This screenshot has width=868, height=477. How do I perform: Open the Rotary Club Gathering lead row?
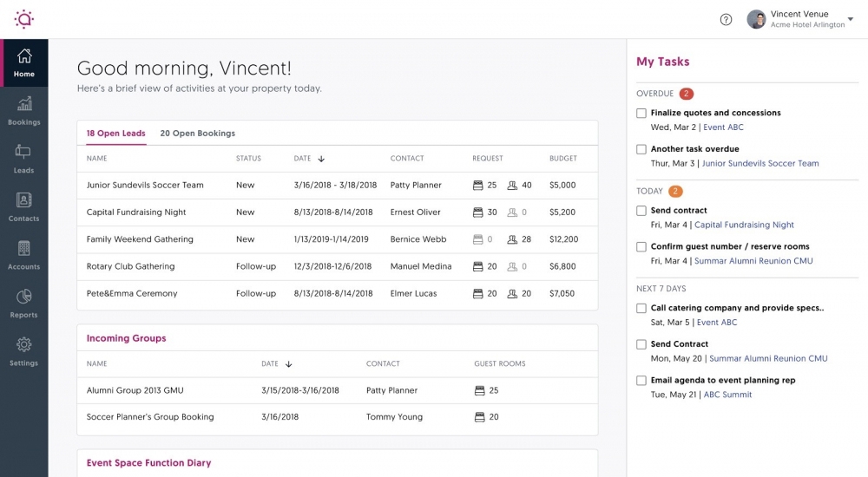pos(130,266)
